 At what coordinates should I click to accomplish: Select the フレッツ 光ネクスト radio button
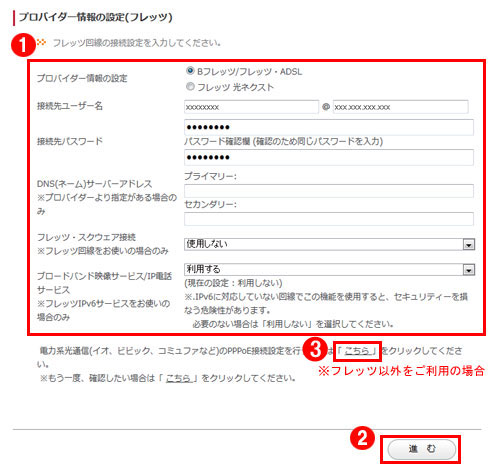(x=190, y=87)
